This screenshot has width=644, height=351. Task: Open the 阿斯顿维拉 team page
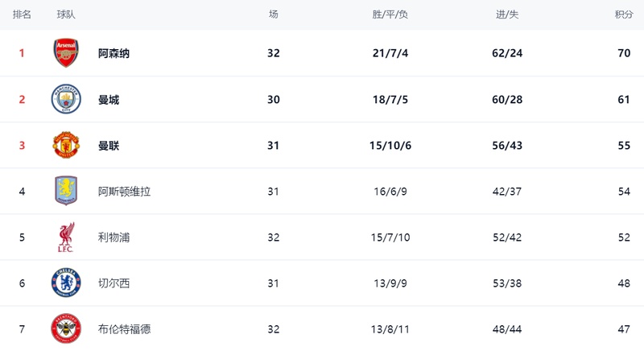[x=124, y=192]
